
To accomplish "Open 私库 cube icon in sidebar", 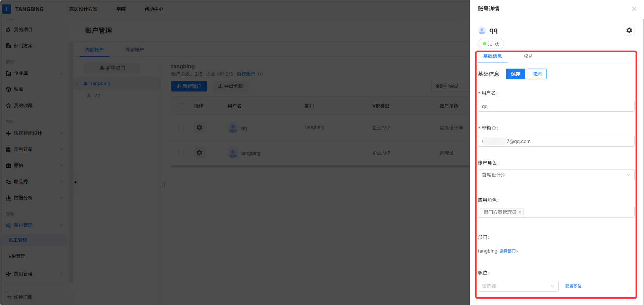I will click(8, 89).
